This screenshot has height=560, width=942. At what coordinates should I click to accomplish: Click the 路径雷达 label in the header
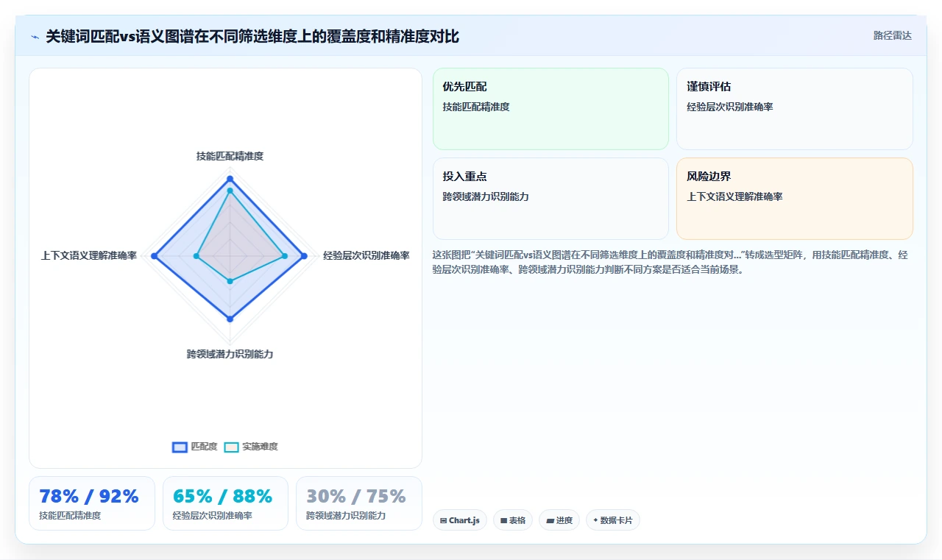pyautogui.click(x=892, y=35)
